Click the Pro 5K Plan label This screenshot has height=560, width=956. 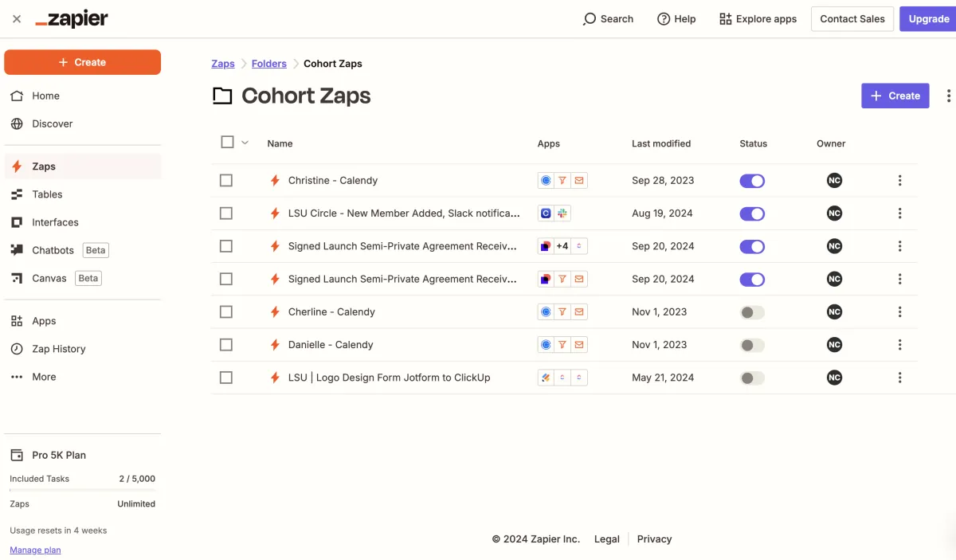tap(59, 455)
